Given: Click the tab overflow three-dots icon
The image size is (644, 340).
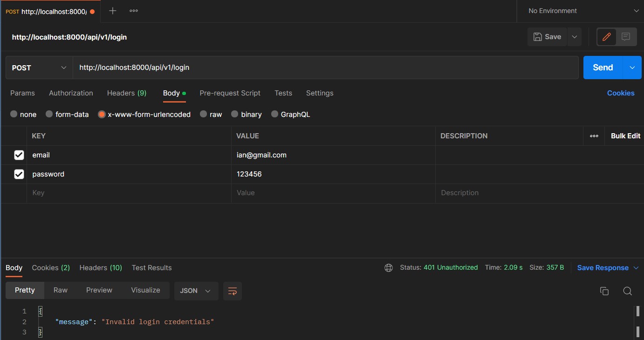Looking at the screenshot, I should tap(134, 11).
